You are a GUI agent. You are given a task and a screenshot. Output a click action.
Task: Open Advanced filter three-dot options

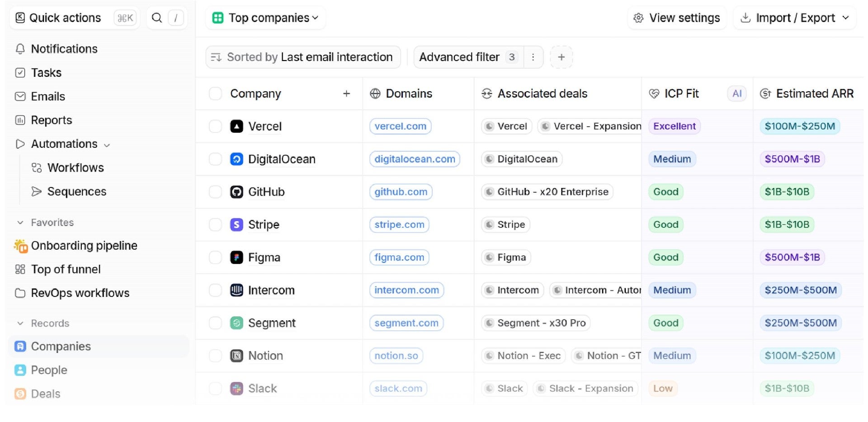click(533, 57)
